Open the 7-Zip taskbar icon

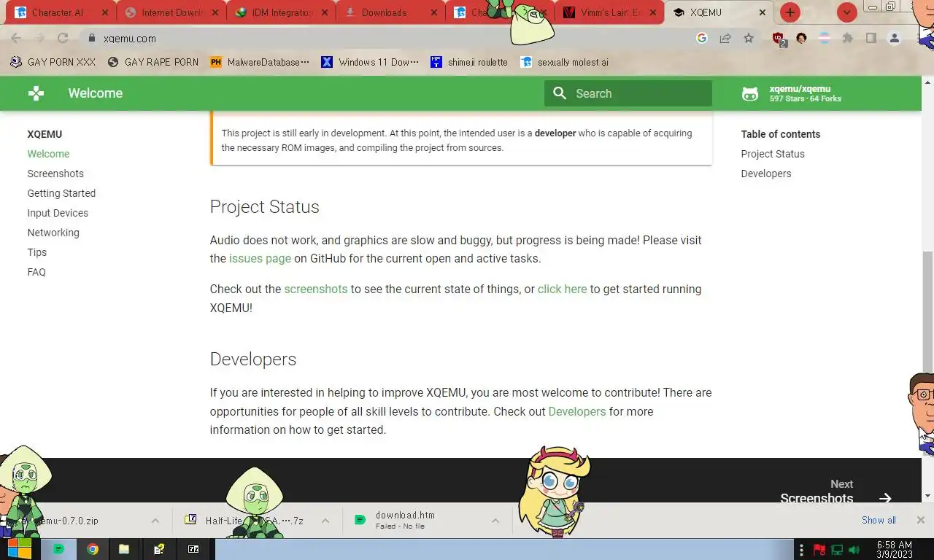click(x=193, y=549)
